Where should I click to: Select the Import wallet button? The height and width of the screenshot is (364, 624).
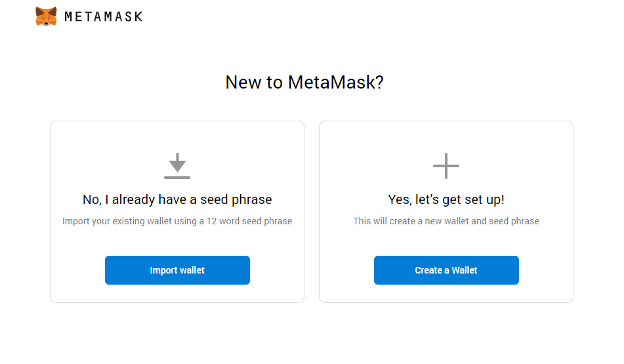178,270
